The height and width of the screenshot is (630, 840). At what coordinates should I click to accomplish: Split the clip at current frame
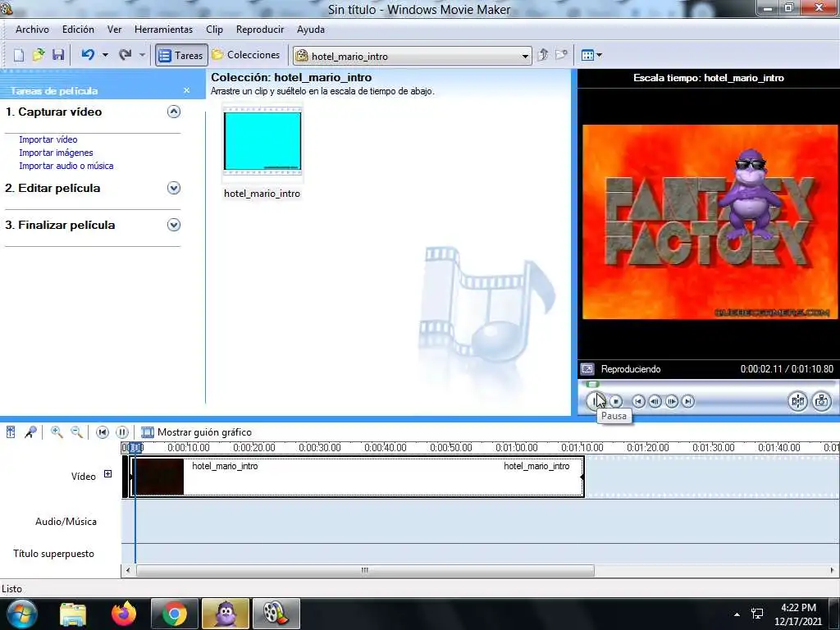tap(797, 401)
